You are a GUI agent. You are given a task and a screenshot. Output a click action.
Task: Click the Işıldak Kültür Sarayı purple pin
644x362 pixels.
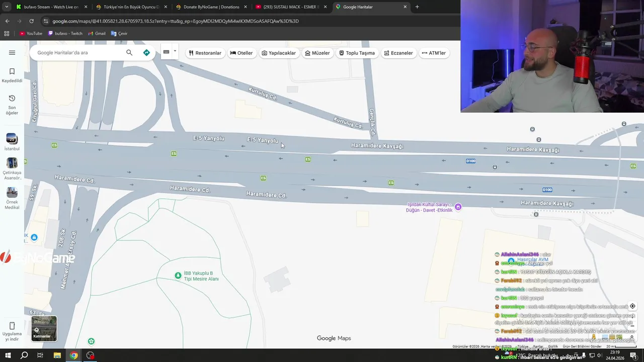458,207
